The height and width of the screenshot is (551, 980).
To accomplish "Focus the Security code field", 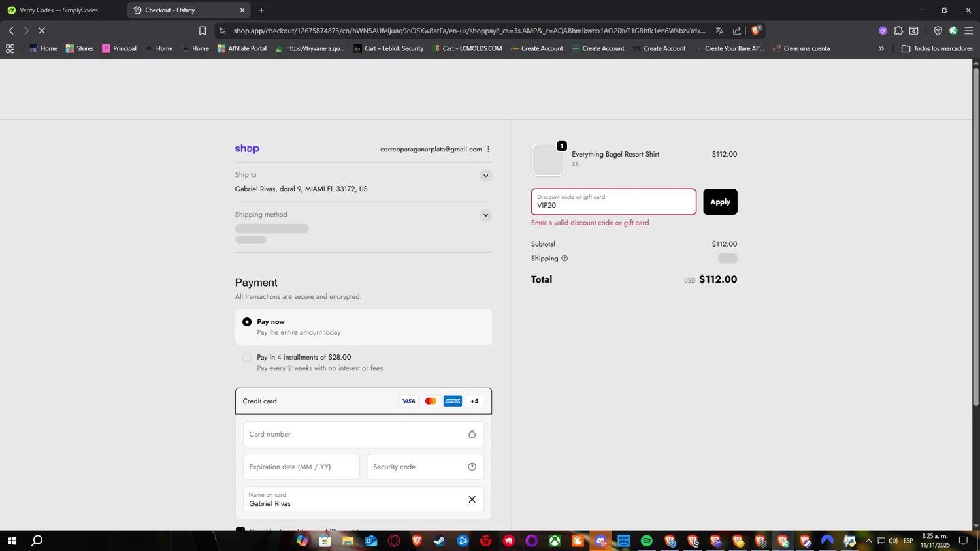I will (x=425, y=467).
